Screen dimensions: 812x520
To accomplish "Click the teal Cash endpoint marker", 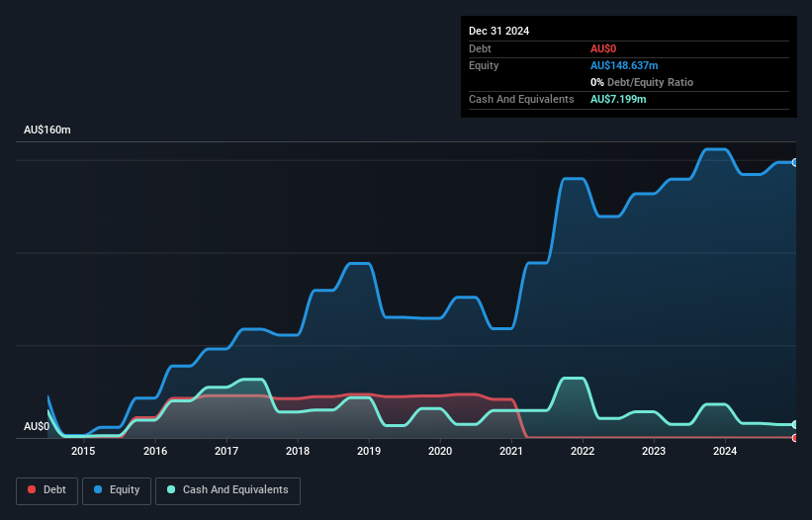I will pos(795,425).
